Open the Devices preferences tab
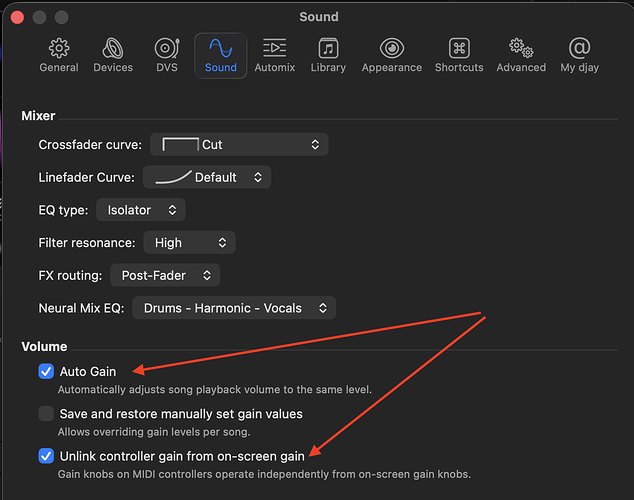The image size is (634, 500). point(113,56)
